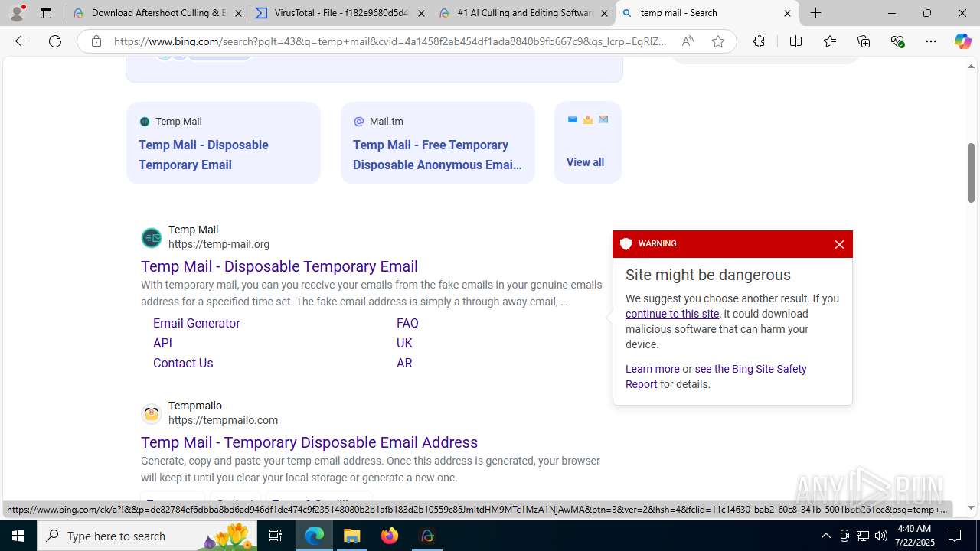The width and height of the screenshot is (980, 551).
Task: Open Settings and more ellipsis menu
Action: tap(931, 41)
